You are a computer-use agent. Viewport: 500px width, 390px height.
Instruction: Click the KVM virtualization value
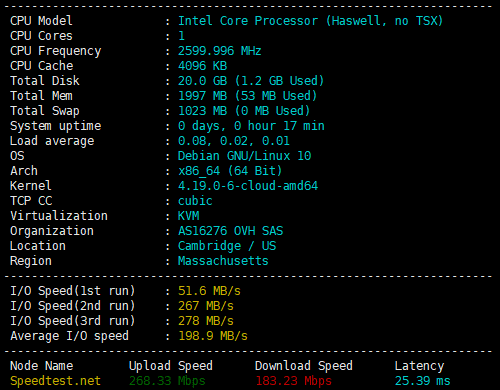pos(188,216)
